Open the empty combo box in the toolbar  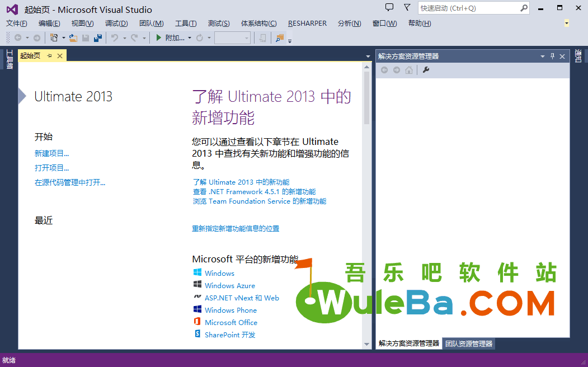point(233,38)
